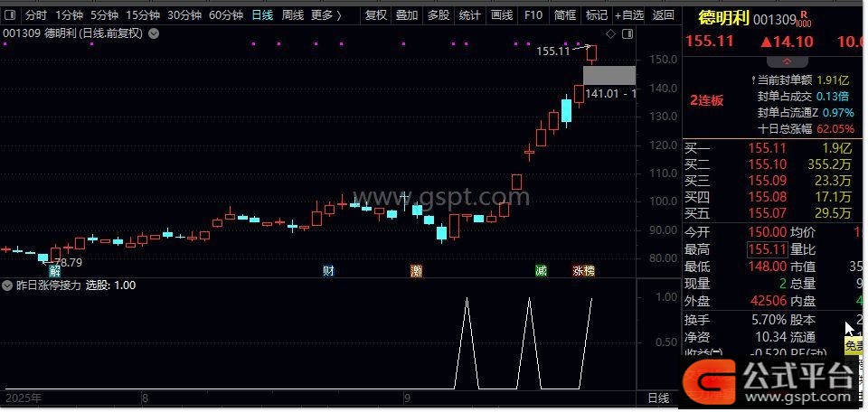868x412 pixels.
Task: Click the 减 shareholding reduction marker
Action: (x=541, y=270)
